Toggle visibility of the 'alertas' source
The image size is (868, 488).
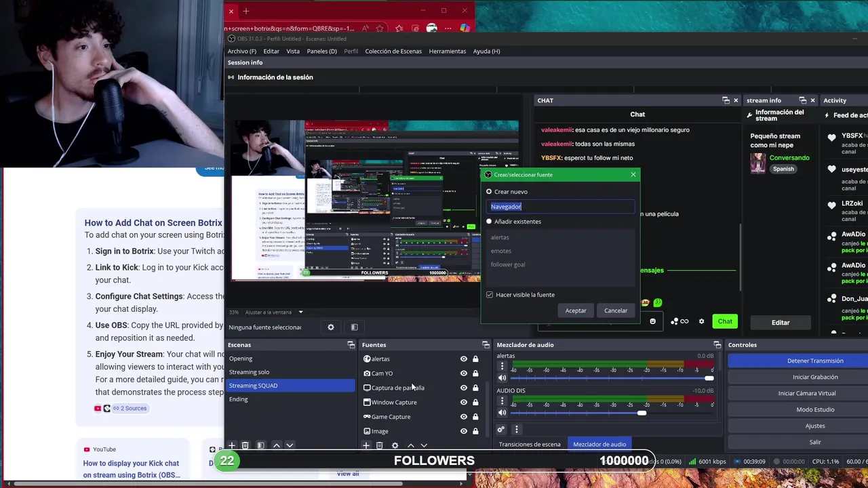point(464,359)
